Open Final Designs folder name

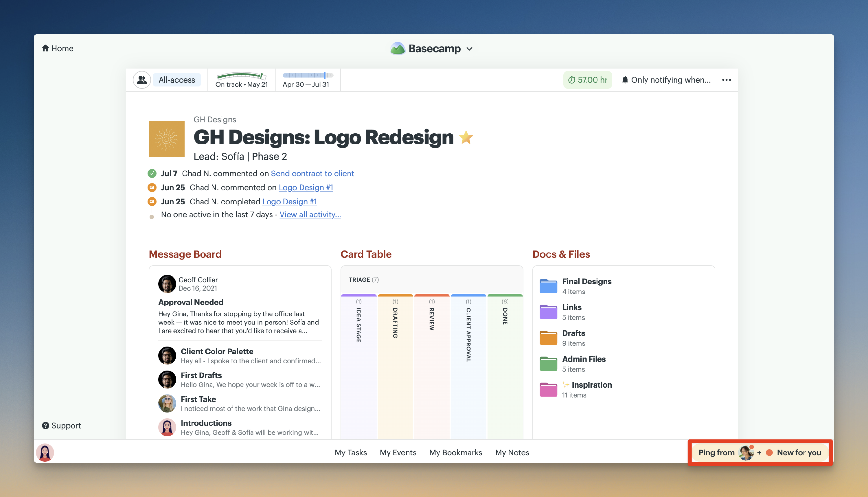coord(586,281)
